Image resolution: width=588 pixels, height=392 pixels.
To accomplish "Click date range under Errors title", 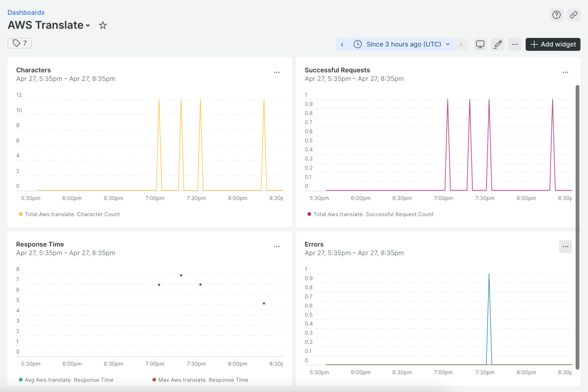I will click(x=354, y=253).
